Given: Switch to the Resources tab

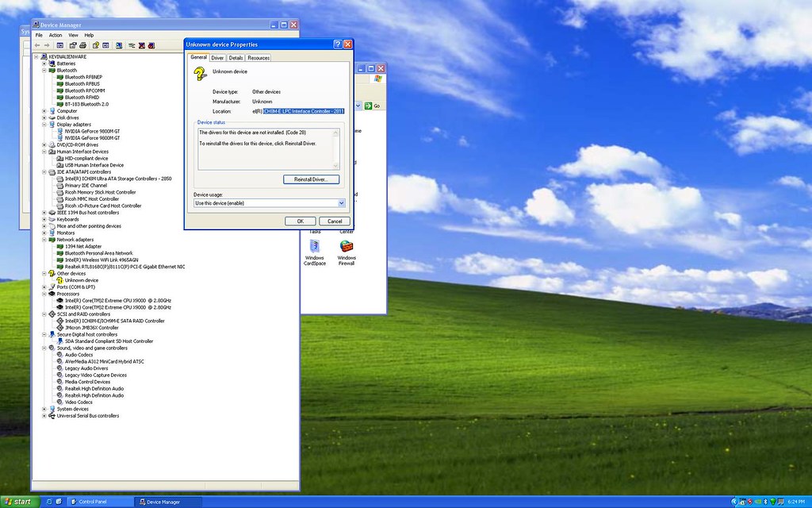Looking at the screenshot, I should (x=259, y=58).
